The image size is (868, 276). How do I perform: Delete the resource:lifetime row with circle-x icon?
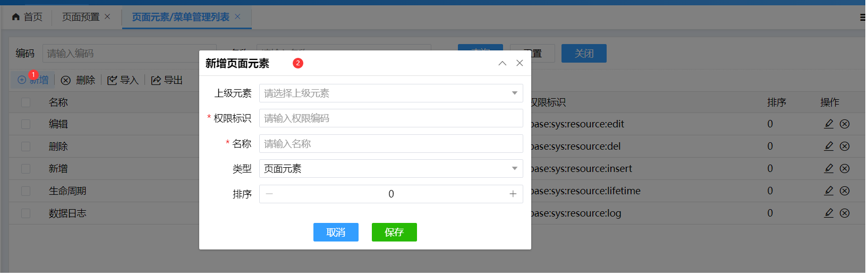tap(845, 191)
